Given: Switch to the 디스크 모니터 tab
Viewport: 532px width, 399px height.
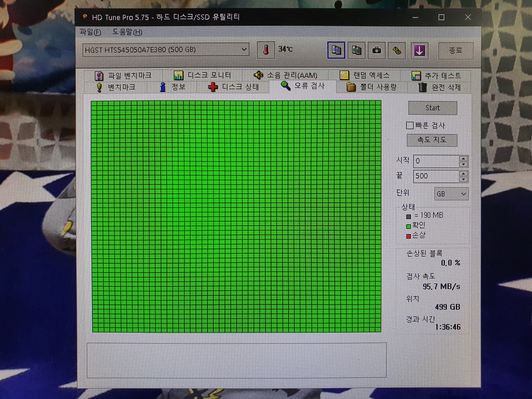Looking at the screenshot, I should click(x=202, y=75).
